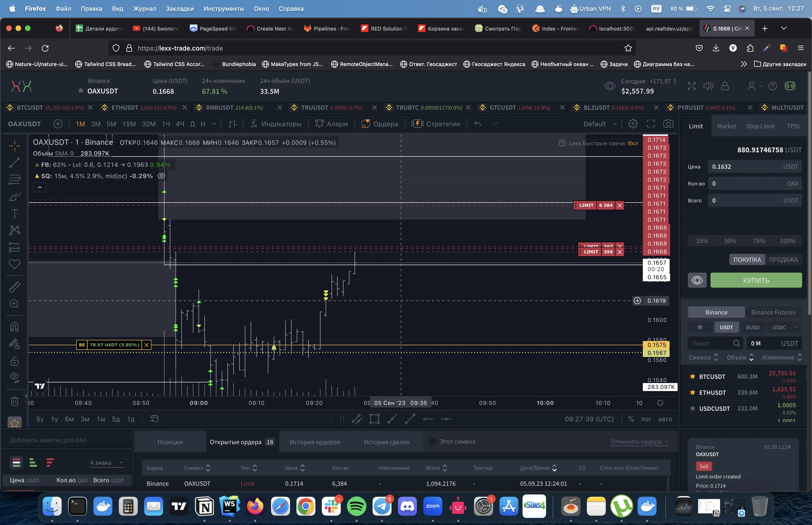Open the Alarm settings

click(x=332, y=124)
